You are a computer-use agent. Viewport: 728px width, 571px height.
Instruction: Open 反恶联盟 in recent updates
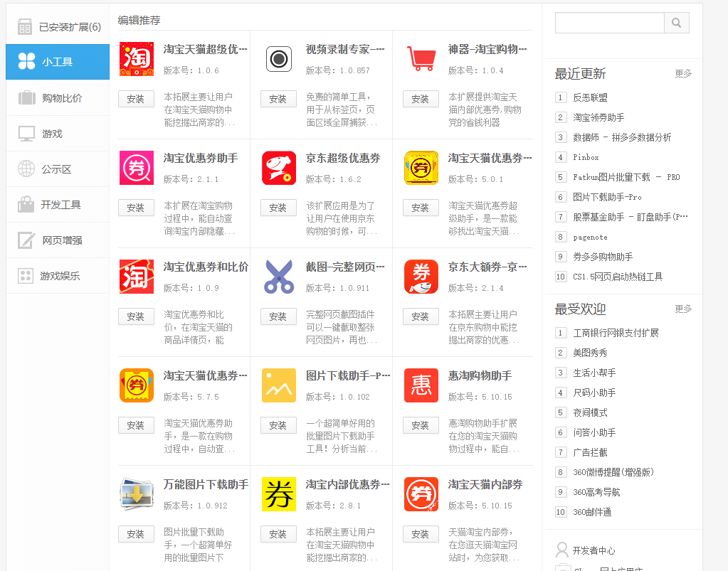click(x=590, y=97)
